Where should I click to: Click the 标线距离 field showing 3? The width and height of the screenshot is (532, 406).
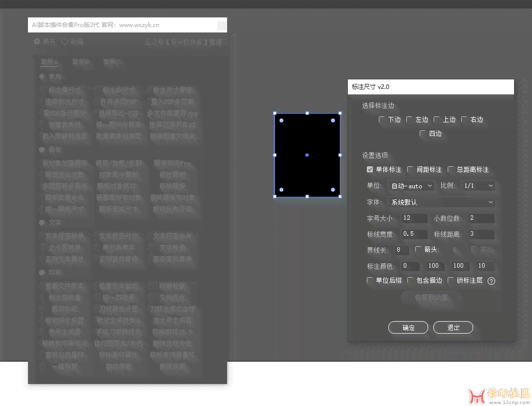point(481,234)
